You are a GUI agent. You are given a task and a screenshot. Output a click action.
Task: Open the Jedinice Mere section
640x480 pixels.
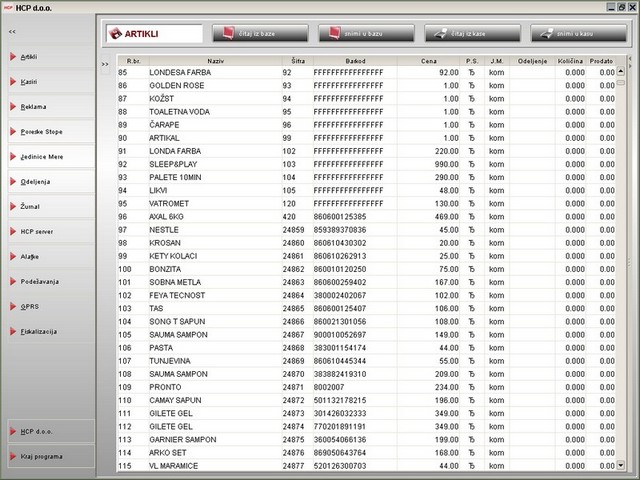point(40,156)
